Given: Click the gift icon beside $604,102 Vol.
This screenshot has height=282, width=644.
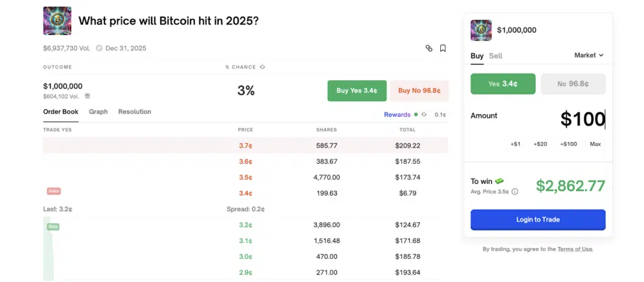Looking at the screenshot, I should 87,96.
